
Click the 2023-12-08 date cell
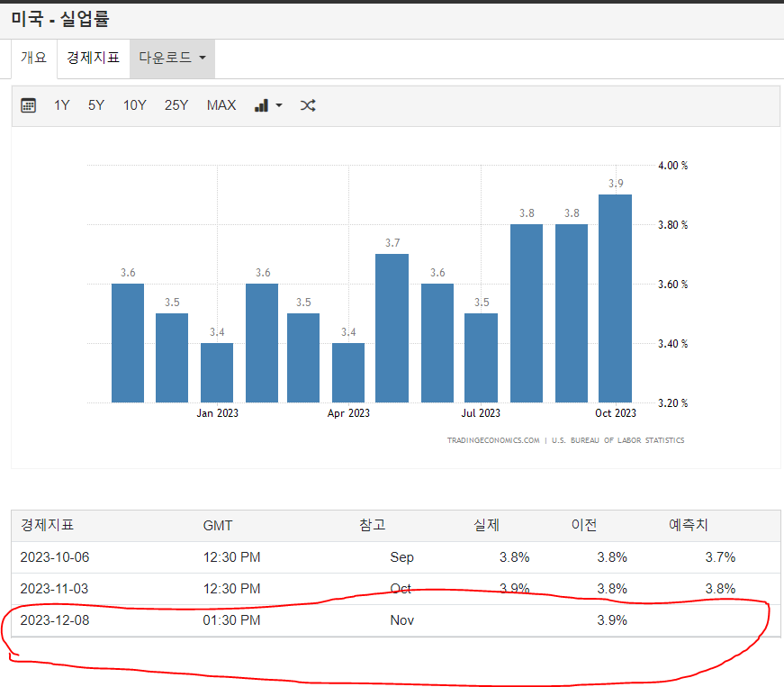pos(55,620)
